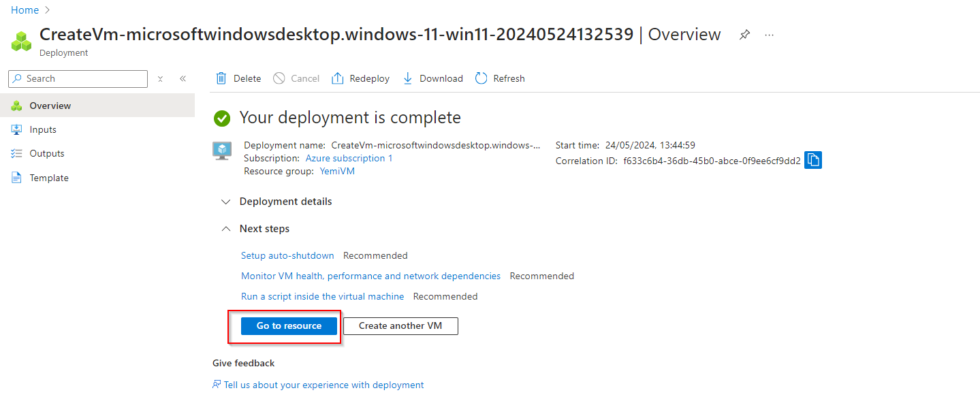Click the Go to resource button
Screen dimensions: 980x414
[x=289, y=326]
